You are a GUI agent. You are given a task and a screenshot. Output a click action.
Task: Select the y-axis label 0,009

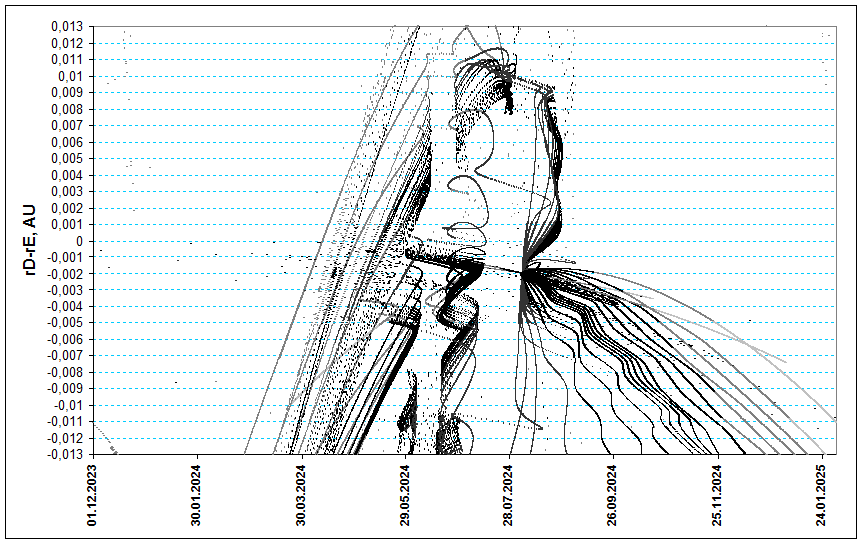(67, 93)
